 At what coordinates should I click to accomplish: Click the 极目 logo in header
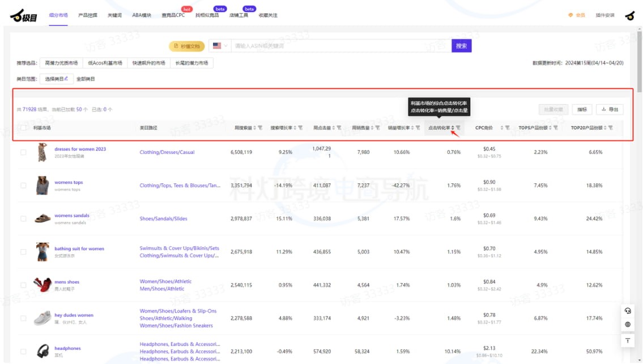23,16
